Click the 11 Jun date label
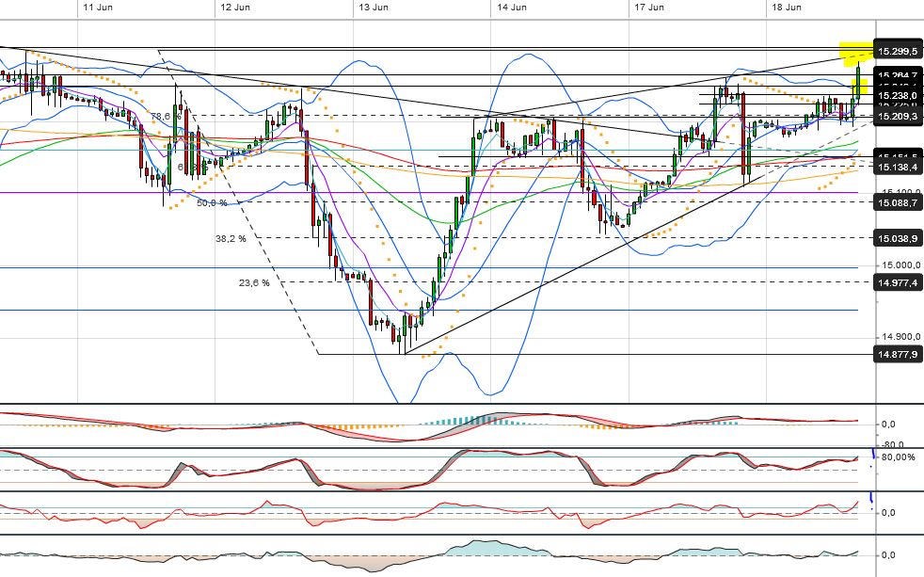Image resolution: width=924 pixels, height=577 pixels. click(x=98, y=8)
